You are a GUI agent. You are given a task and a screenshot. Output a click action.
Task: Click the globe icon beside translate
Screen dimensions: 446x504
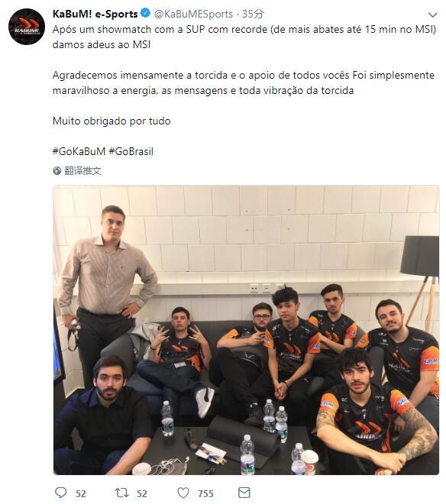(57, 171)
